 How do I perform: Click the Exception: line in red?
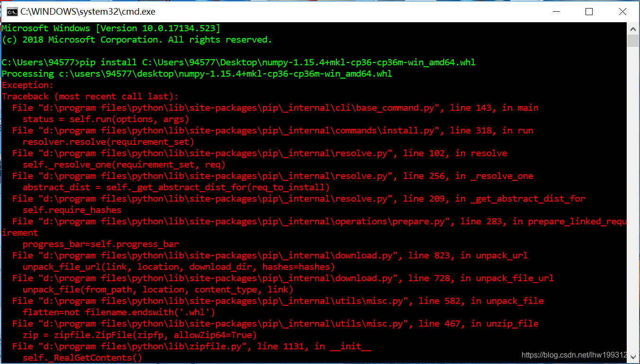[27, 85]
